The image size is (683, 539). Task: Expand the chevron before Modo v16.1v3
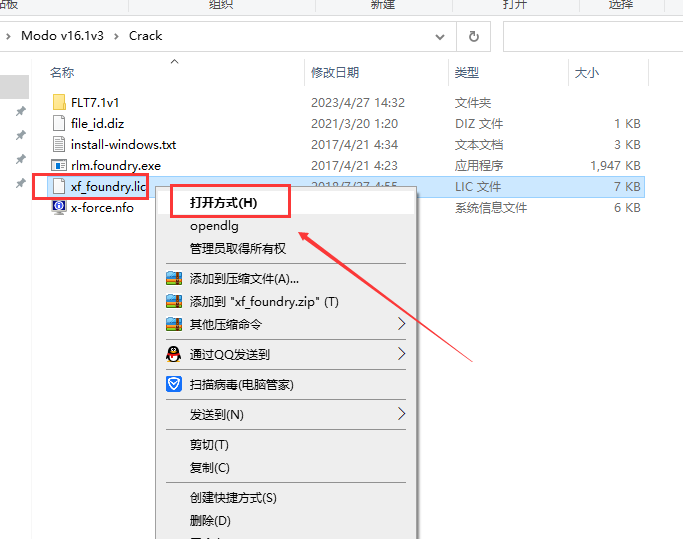[8, 36]
